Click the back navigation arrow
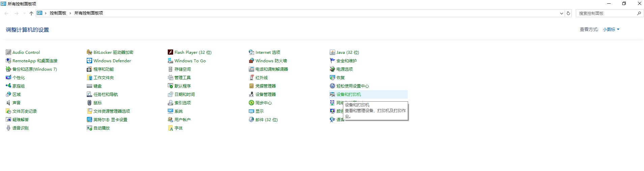 [7, 13]
